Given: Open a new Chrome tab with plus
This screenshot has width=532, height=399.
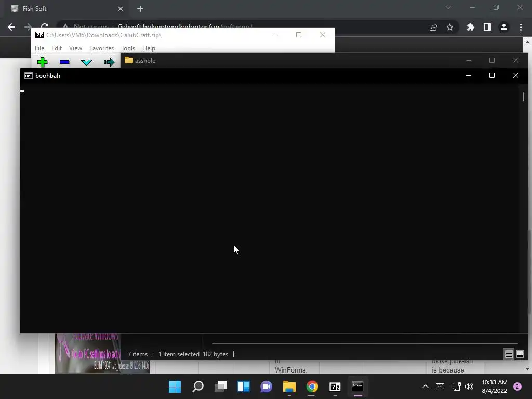Looking at the screenshot, I should 140,9.
